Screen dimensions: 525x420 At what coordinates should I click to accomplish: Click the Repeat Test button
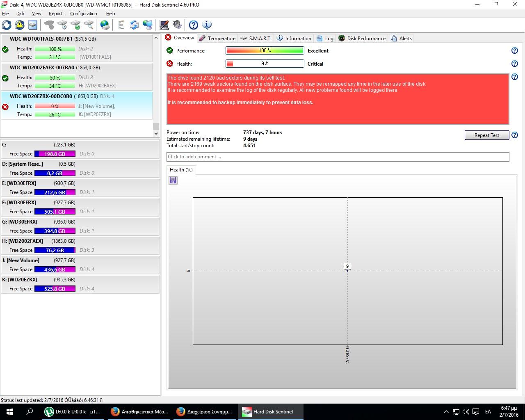click(487, 135)
